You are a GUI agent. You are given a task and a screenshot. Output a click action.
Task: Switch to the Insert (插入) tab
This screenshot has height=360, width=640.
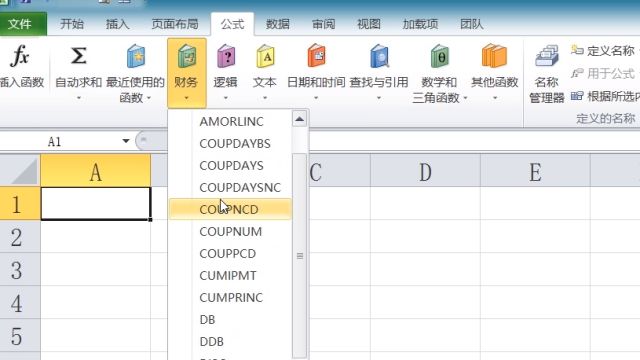(118, 24)
